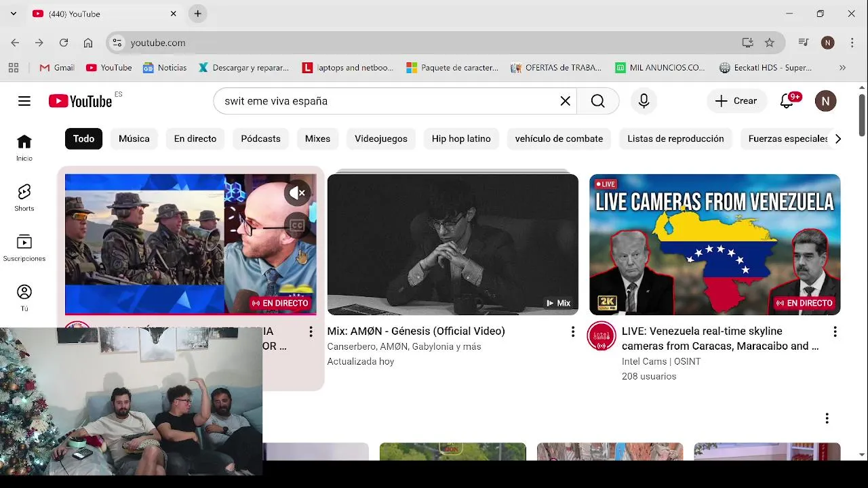Open the OFERTAS de TRABA bookmark
The image size is (868, 488).
tap(556, 68)
